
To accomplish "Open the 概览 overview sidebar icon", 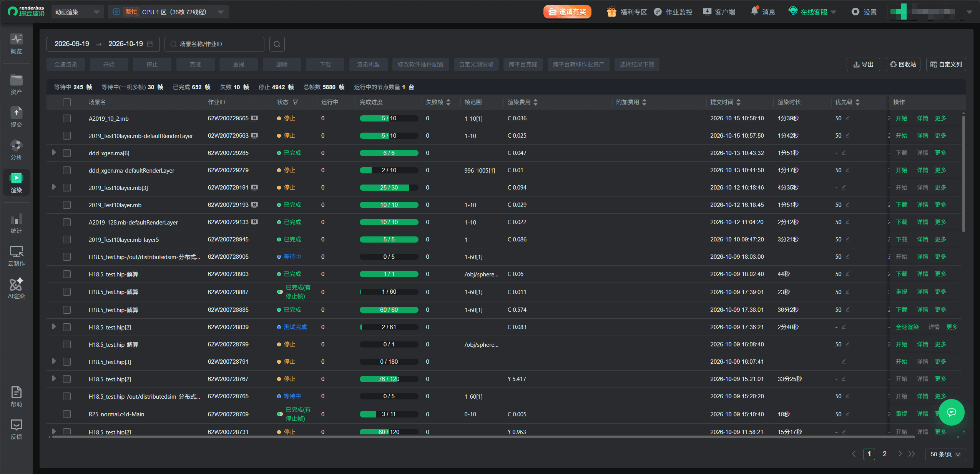I will 16,44.
